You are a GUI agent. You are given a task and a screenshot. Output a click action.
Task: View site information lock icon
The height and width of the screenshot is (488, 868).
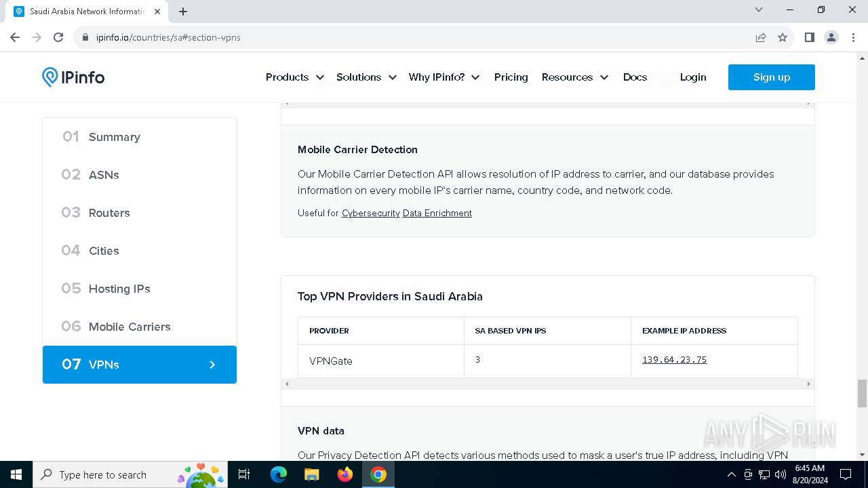[x=85, y=37]
